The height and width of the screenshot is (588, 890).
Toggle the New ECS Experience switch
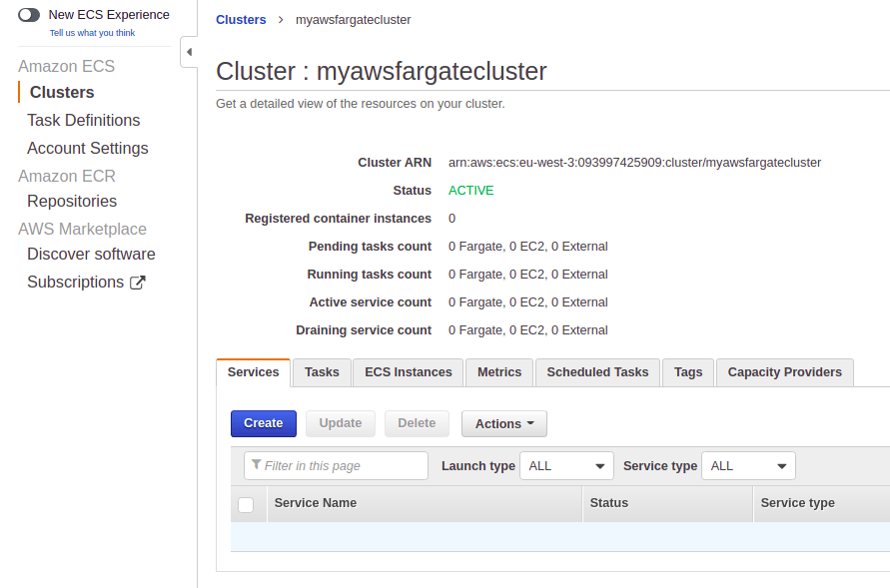point(29,15)
